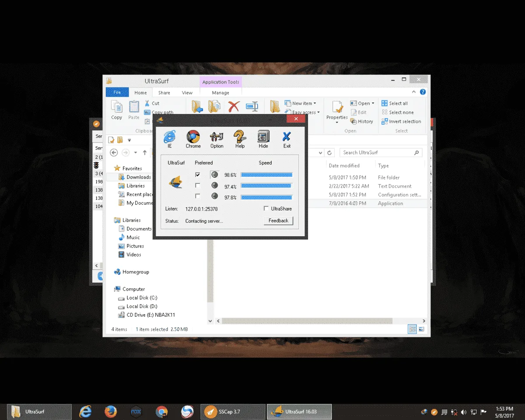The height and width of the screenshot is (420, 525).
Task: Uncheck the Preferred checkbox for the 98.6% server
Action: click(x=198, y=175)
